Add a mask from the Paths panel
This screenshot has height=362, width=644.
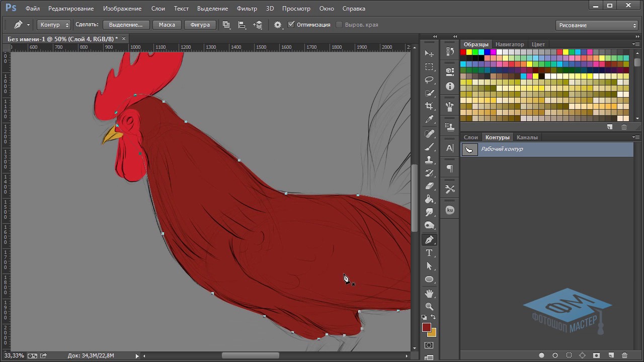[x=597, y=355]
